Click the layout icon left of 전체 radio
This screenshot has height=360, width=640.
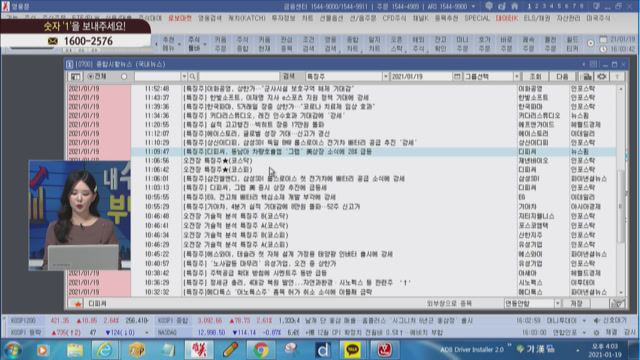pyautogui.click(x=76, y=76)
